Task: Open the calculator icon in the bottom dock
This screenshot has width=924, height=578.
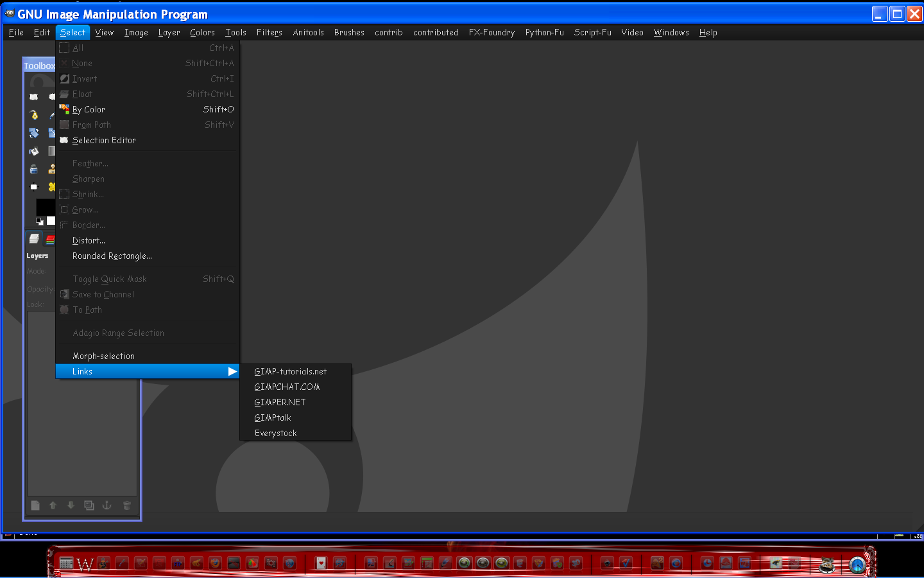Action: click(66, 563)
